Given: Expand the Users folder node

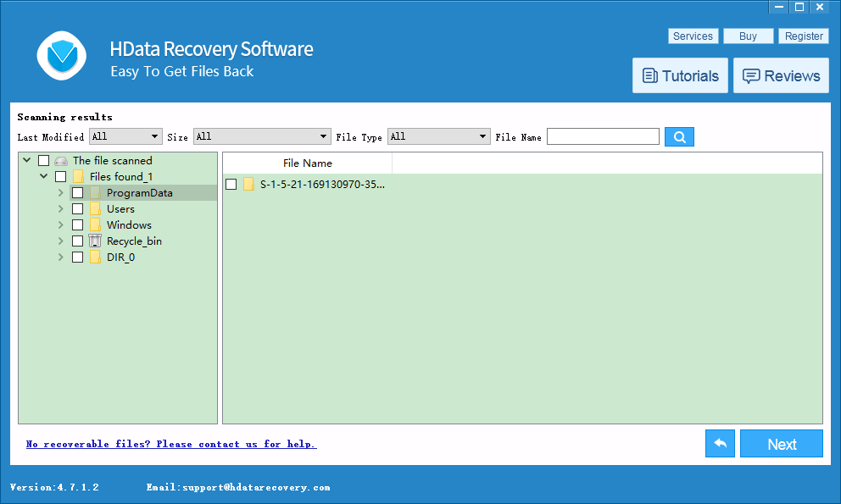Looking at the screenshot, I should (60, 208).
